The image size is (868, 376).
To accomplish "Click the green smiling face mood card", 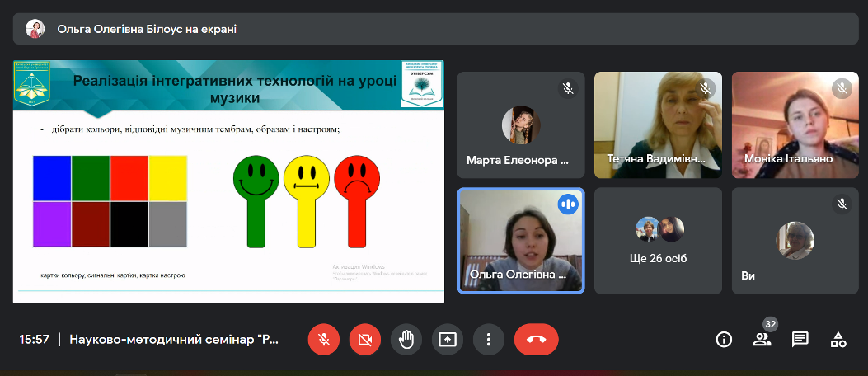I will tap(256, 201).
